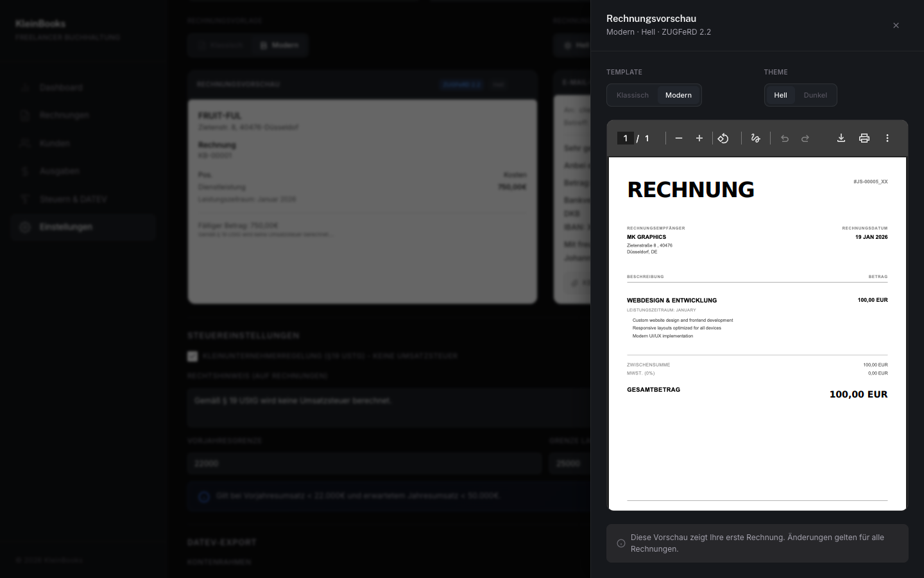Open Einstellungen in the sidebar
The width and height of the screenshot is (924, 578).
click(65, 227)
